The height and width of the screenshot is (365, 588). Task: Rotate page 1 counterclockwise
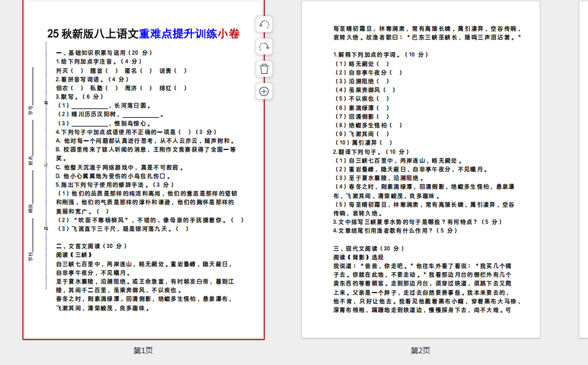(264, 24)
